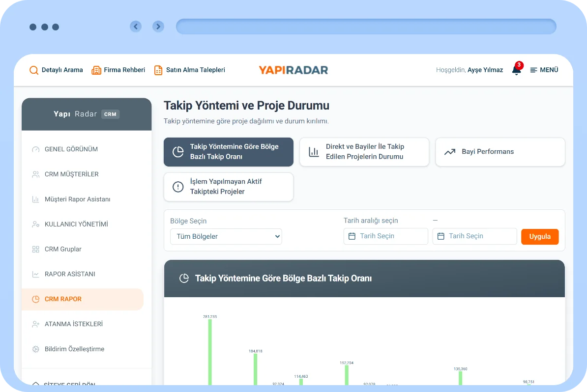Screen dimensions: 587x392
Task: Click the GENEL GÖRÜNÜM gauge icon
Action: pyautogui.click(x=35, y=149)
